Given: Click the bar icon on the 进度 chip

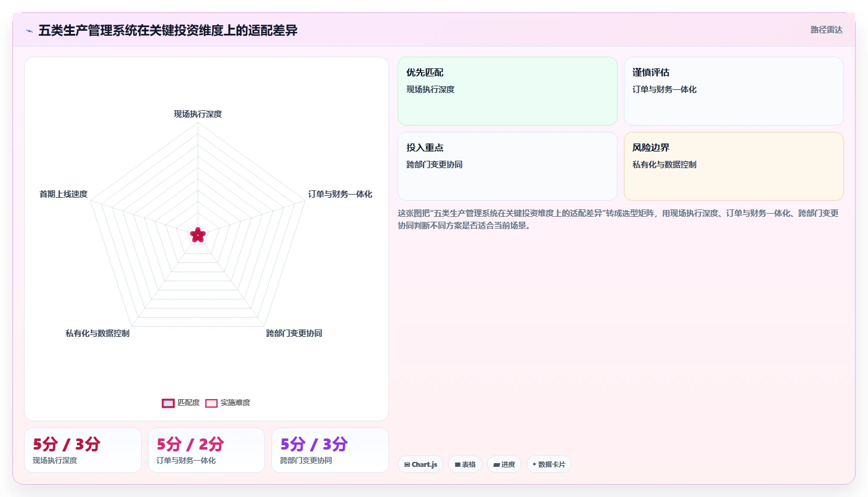Looking at the screenshot, I should [496, 464].
